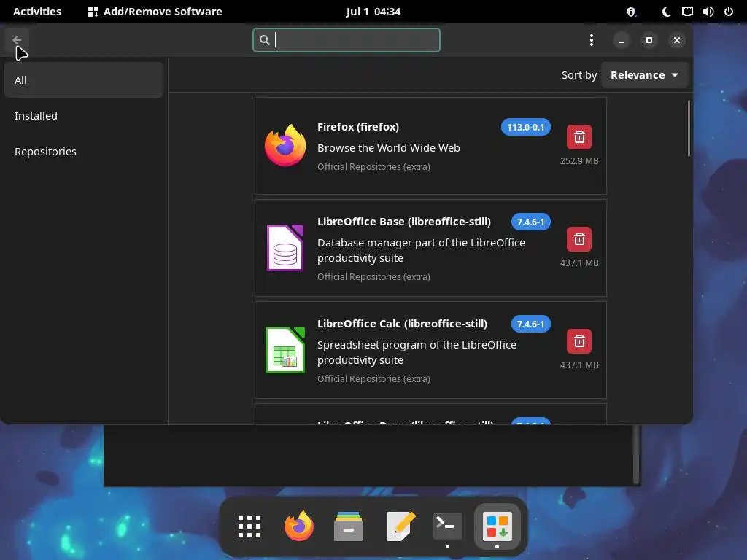Show Installed packages

84,116
